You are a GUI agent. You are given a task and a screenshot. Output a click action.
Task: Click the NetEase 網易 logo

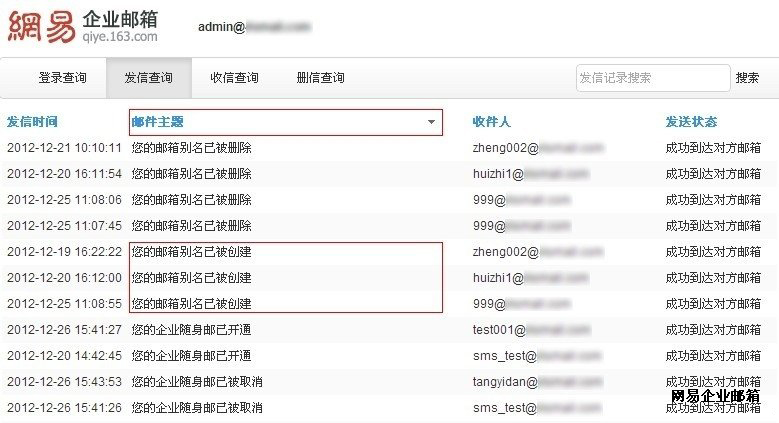click(x=42, y=26)
